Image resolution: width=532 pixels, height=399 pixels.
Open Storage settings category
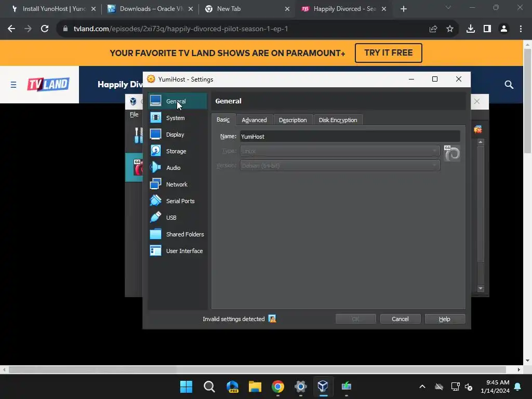[x=178, y=151]
